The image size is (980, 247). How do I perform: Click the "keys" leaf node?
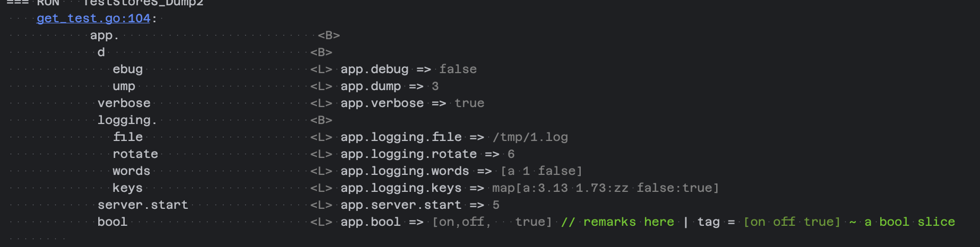[x=127, y=188]
